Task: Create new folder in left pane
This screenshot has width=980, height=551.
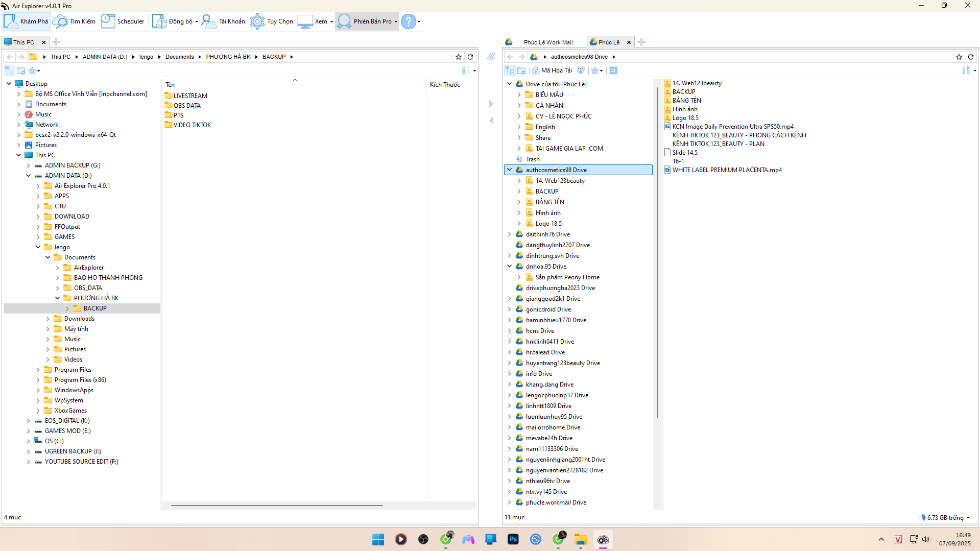Action: click(21, 70)
